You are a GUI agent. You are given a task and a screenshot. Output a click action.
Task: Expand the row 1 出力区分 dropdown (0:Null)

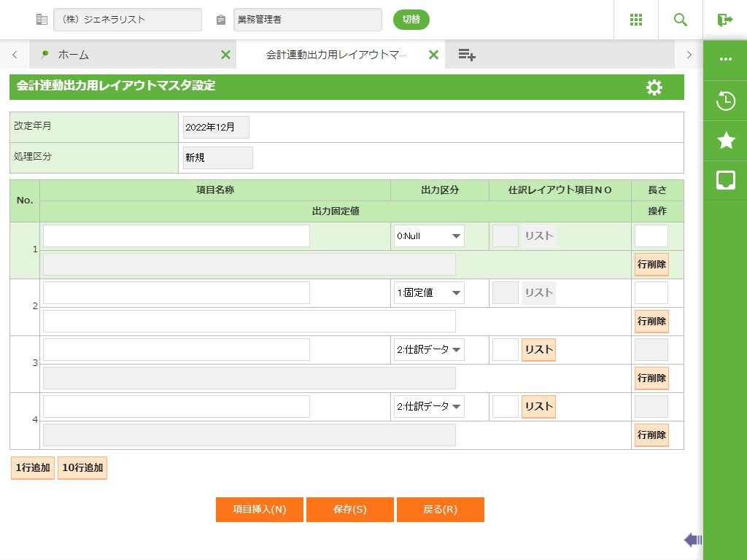tap(429, 236)
